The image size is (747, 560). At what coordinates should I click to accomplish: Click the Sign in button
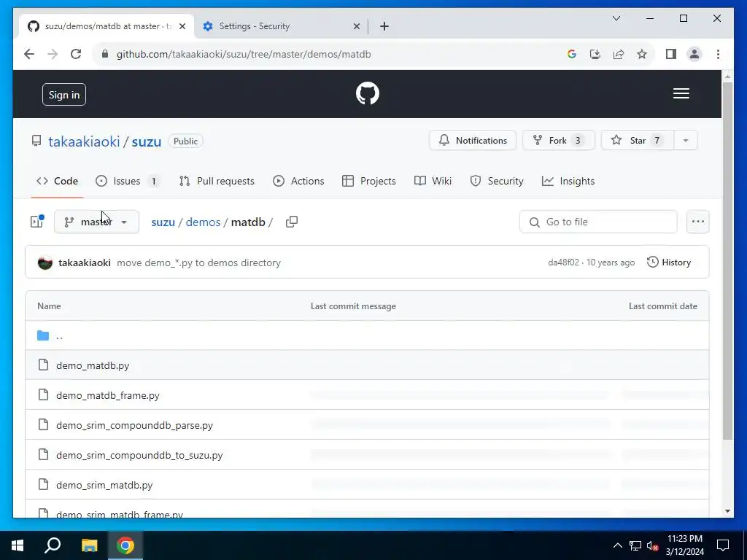[x=64, y=94]
